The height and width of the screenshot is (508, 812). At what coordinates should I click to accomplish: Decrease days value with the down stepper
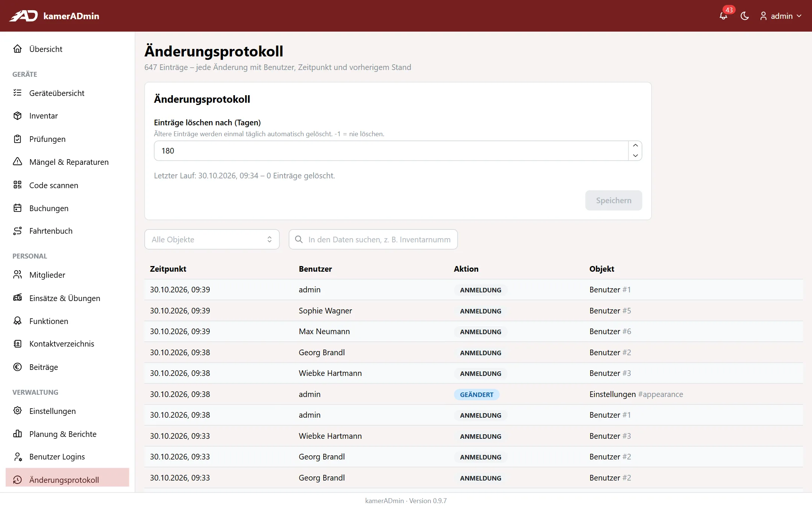click(x=635, y=155)
